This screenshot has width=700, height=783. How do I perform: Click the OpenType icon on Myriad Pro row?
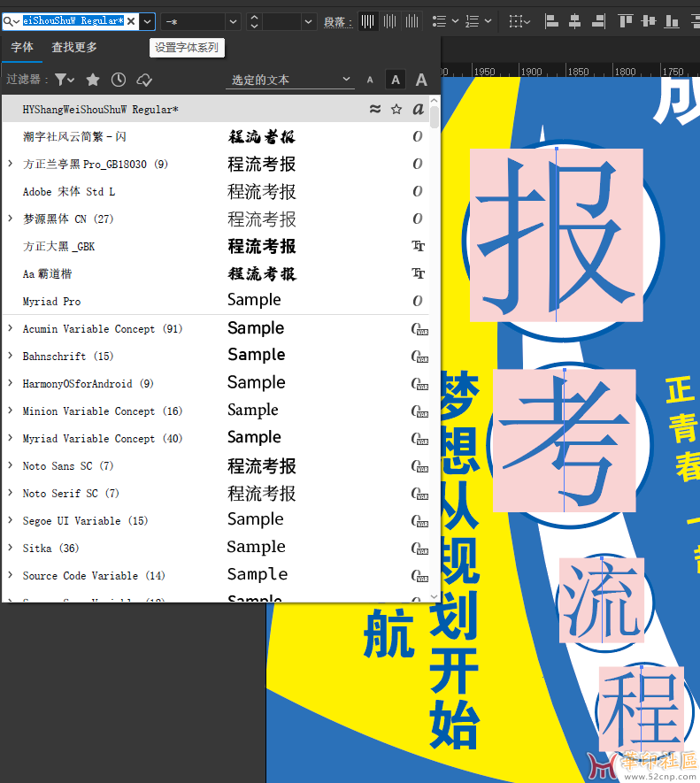(x=417, y=301)
